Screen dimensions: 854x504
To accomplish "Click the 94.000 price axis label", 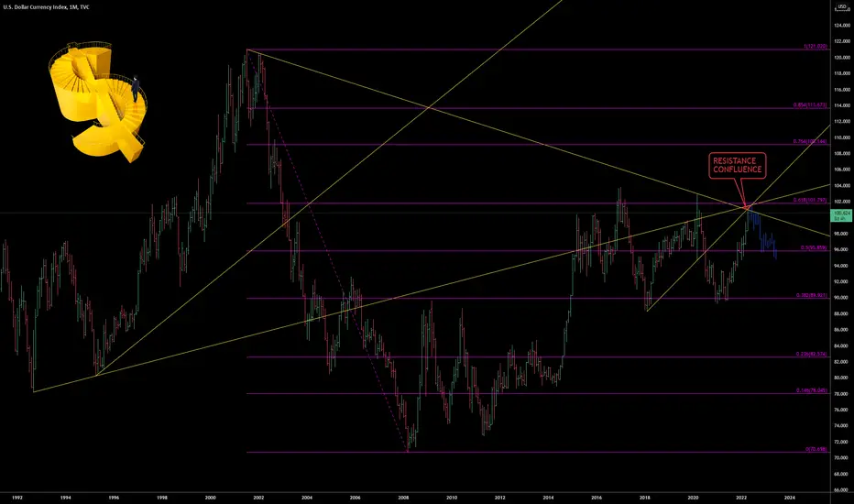I will click(841, 266).
